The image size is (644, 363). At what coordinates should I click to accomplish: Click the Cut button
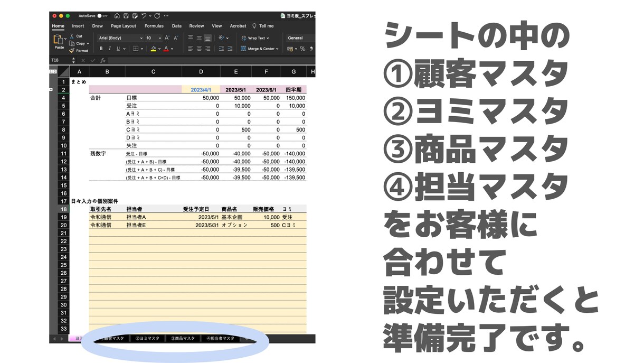76,36
